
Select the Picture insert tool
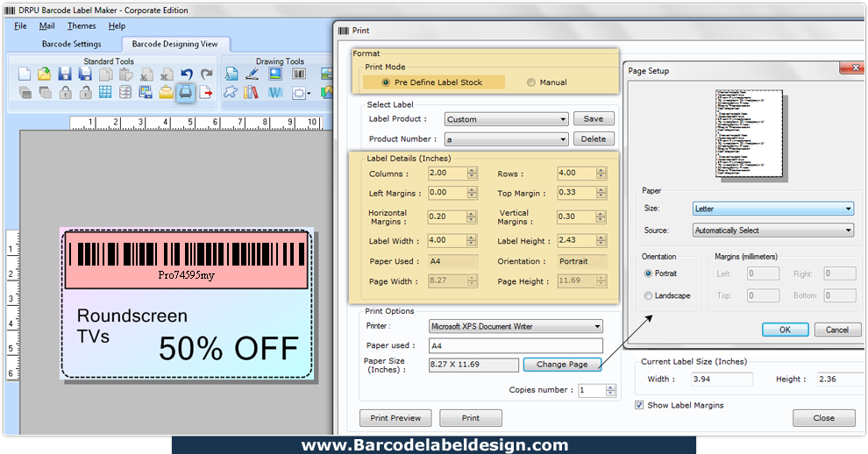(x=275, y=74)
